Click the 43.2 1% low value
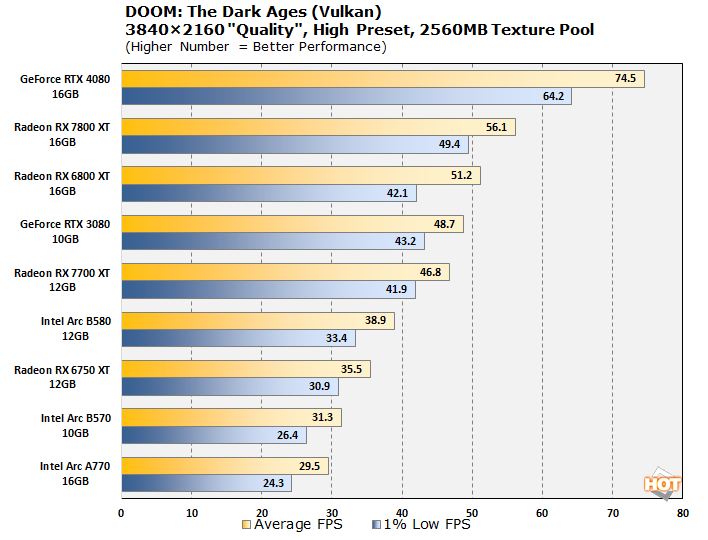This screenshot has width=708, height=540. coord(405,241)
